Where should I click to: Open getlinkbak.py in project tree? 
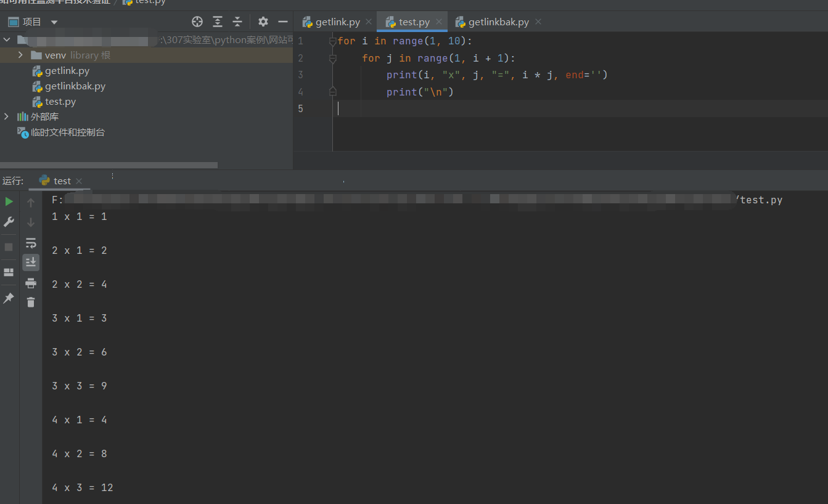click(75, 86)
